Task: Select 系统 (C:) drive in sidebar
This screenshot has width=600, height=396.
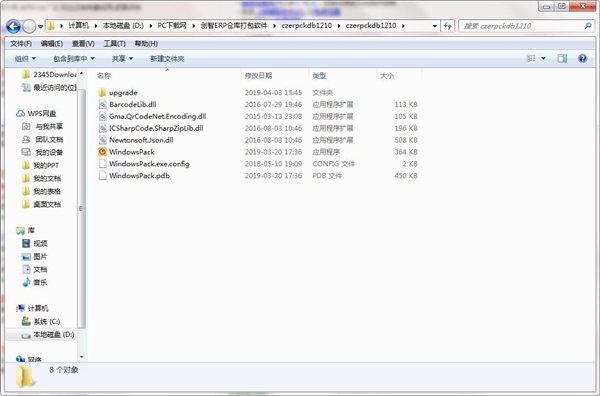Action: (41, 321)
